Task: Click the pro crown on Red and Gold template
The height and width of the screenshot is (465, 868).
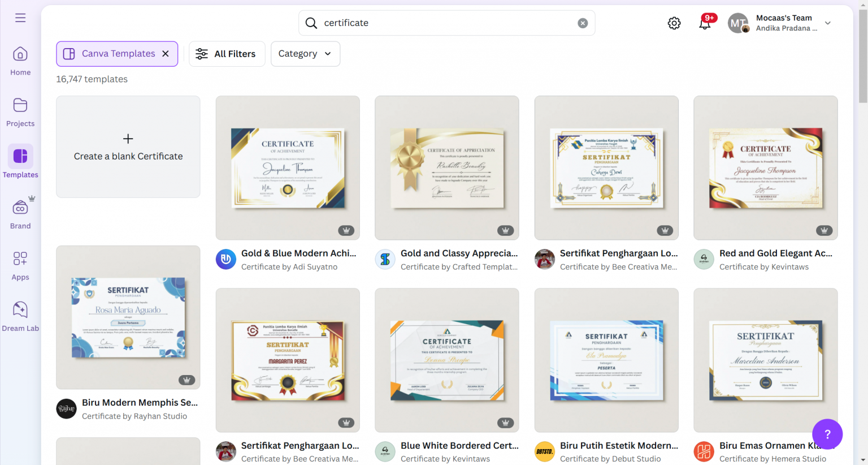Action: click(824, 230)
